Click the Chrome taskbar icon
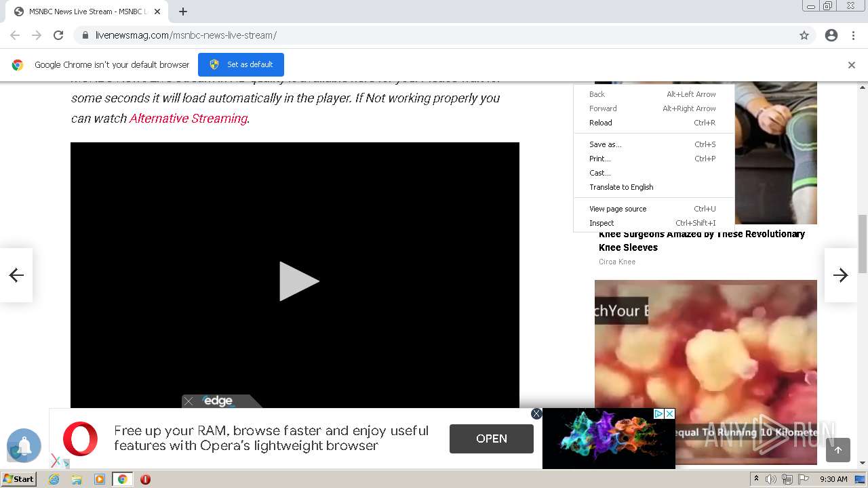Screen dimensions: 868x488 (122, 479)
